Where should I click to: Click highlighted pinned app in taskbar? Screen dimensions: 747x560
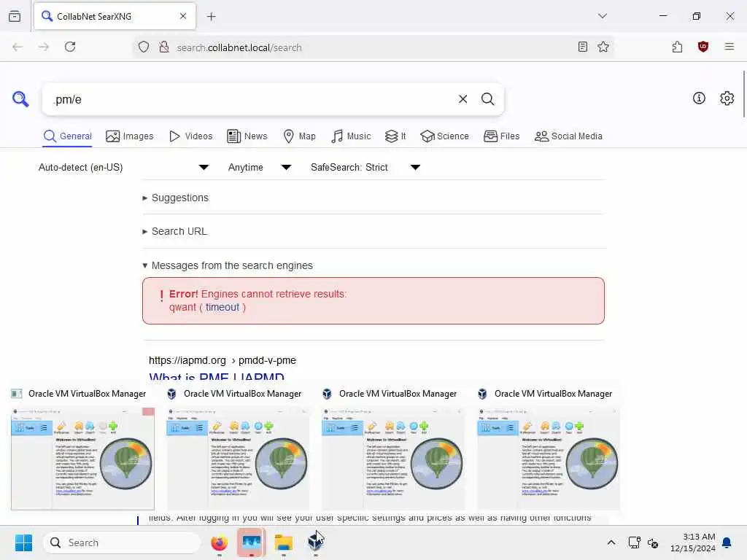pyautogui.click(x=251, y=542)
